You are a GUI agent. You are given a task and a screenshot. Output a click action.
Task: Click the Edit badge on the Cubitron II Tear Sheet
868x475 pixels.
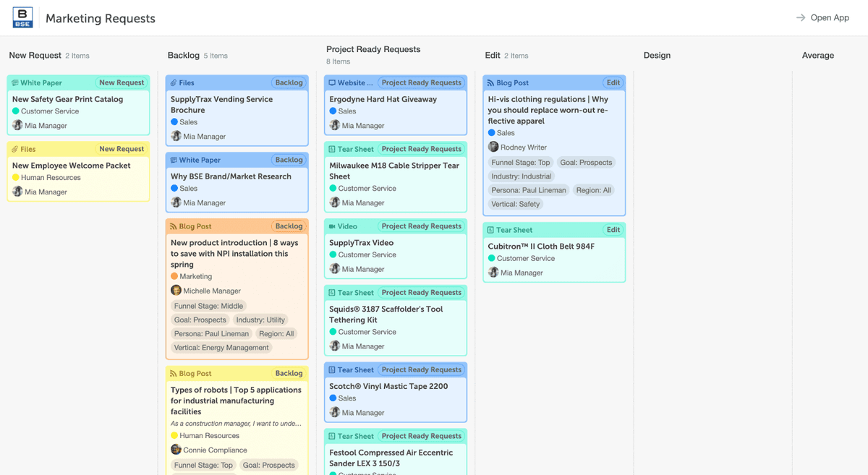pyautogui.click(x=613, y=229)
